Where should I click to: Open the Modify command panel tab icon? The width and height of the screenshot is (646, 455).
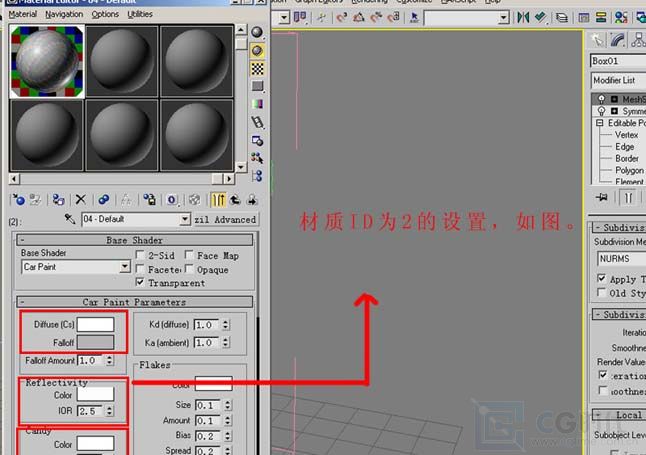(617, 40)
